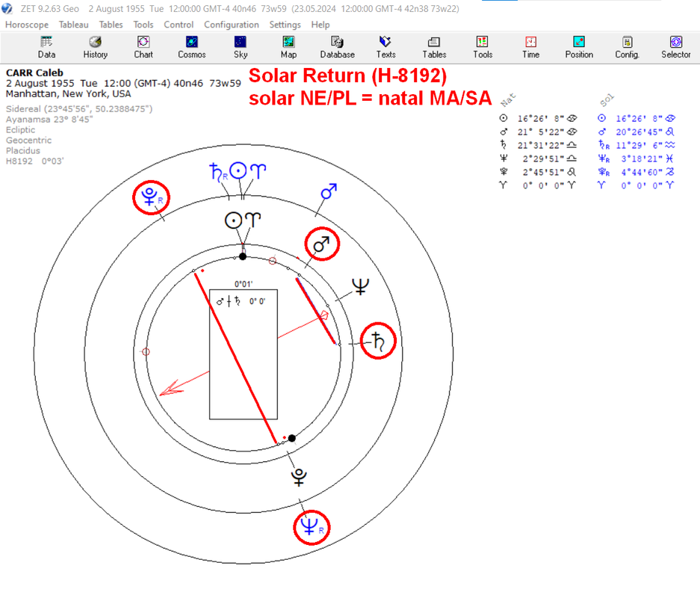Click solar NE/PL = natal MA/SA caption
This screenshot has height=598, width=700.
tap(370, 98)
